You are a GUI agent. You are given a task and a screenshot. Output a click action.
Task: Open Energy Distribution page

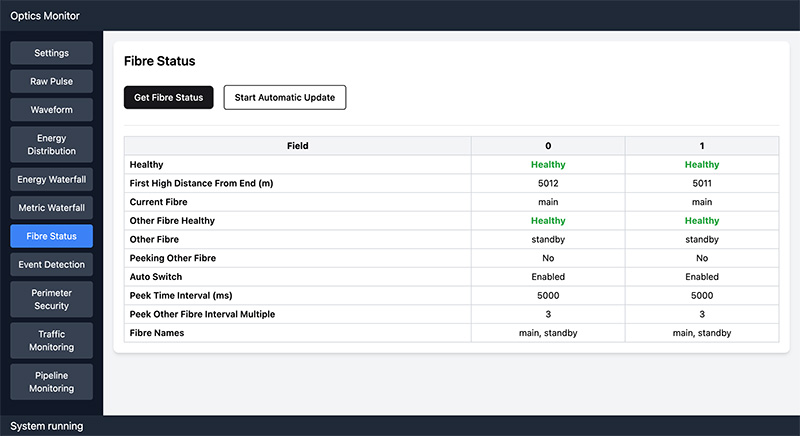tap(51, 144)
